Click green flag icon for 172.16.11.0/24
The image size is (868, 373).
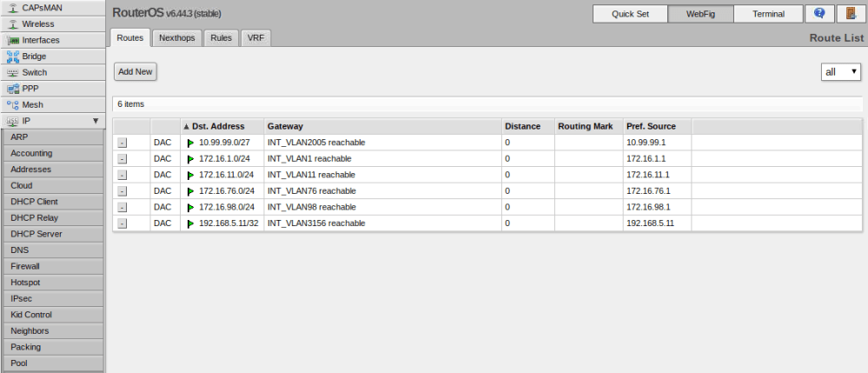190,175
